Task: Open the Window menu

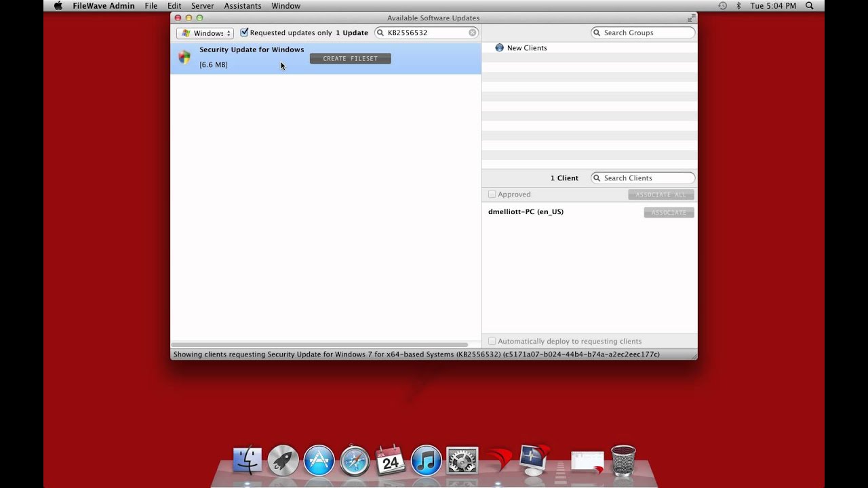Action: click(286, 5)
